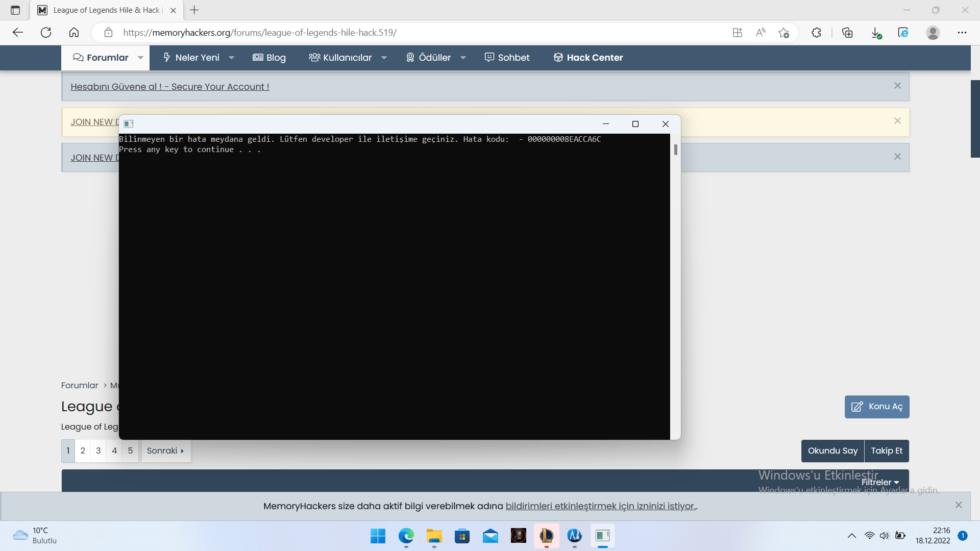Open the blue JOIN NEW link
Image resolution: width=980 pixels, height=551 pixels.
94,158
